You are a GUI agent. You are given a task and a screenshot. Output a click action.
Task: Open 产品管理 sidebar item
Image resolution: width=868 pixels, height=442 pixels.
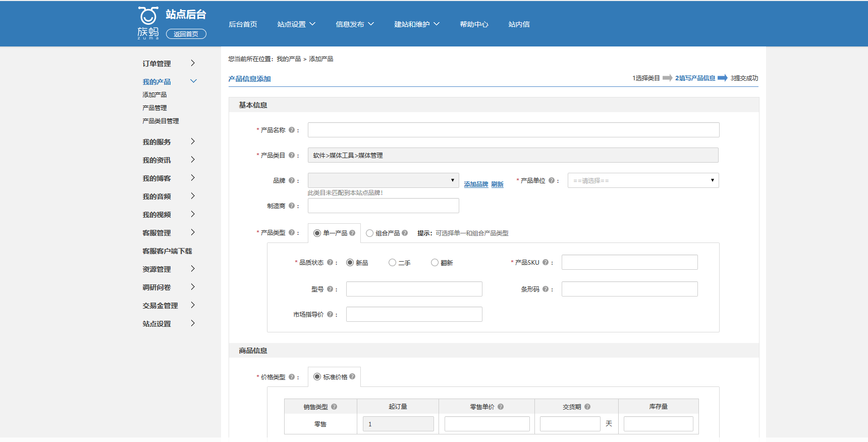pyautogui.click(x=154, y=108)
